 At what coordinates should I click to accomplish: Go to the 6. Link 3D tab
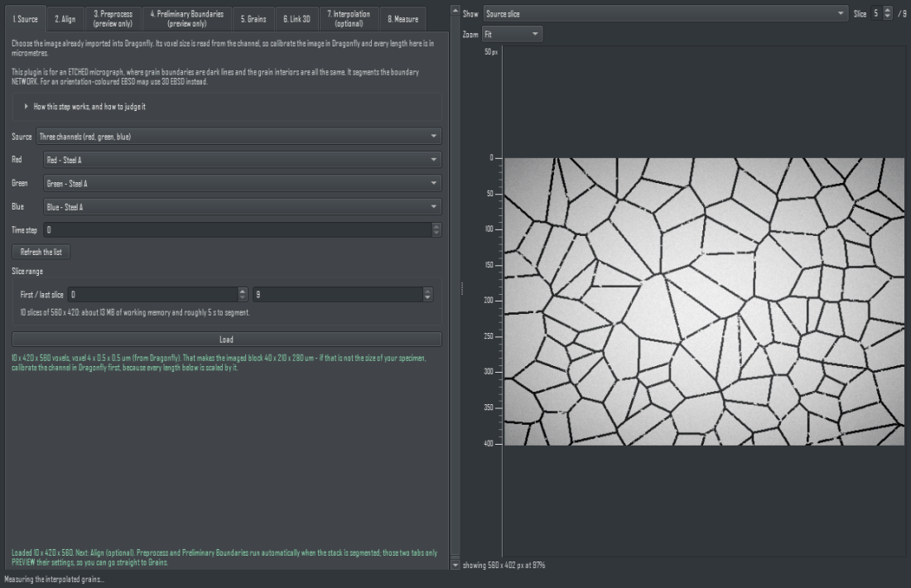pyautogui.click(x=296, y=18)
